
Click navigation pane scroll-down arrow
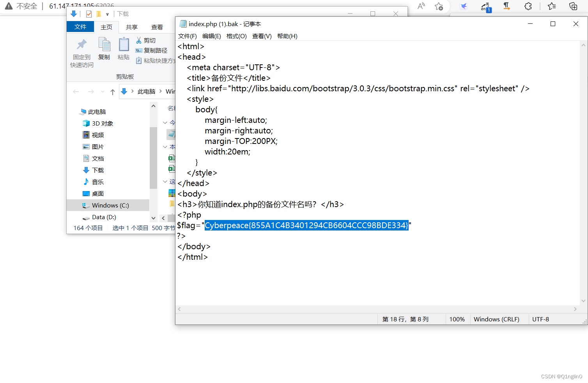tap(153, 218)
